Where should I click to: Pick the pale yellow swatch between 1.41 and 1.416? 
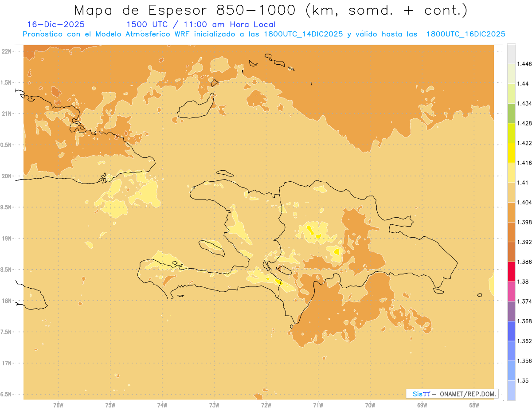(511, 172)
